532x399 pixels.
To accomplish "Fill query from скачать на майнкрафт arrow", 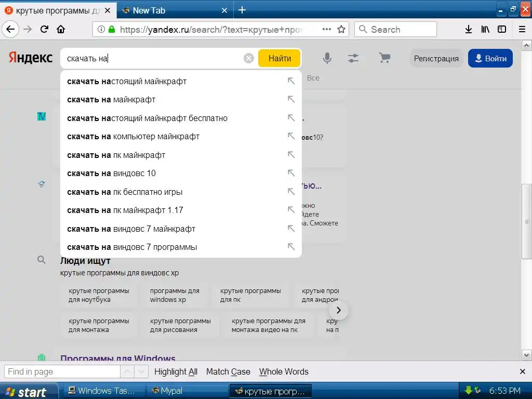I will (x=291, y=99).
